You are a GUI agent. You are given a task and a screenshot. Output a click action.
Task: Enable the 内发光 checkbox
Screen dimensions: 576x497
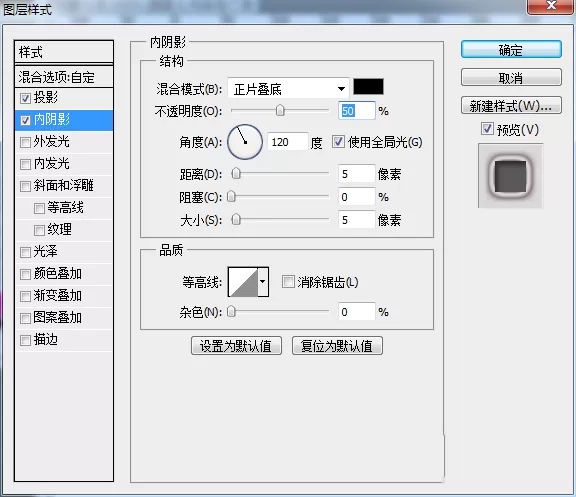pos(25,164)
